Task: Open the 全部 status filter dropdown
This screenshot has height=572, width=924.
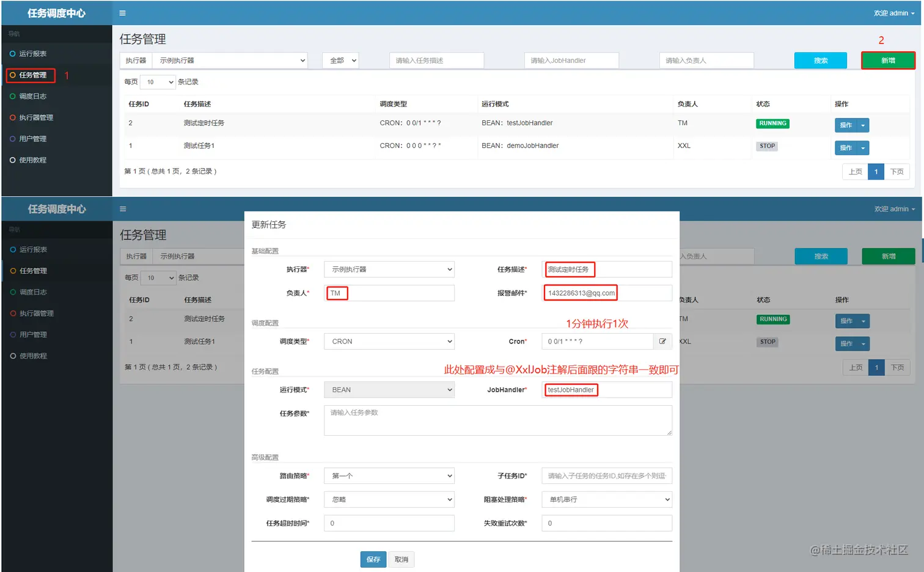Action: pos(340,61)
